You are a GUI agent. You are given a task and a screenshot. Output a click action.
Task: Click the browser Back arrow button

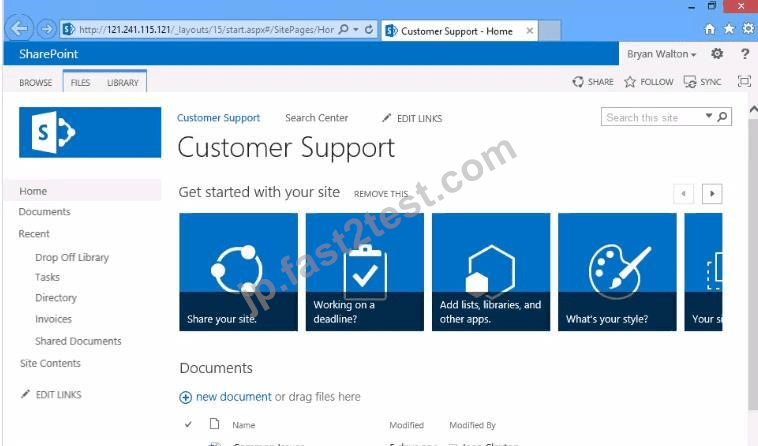click(x=19, y=29)
